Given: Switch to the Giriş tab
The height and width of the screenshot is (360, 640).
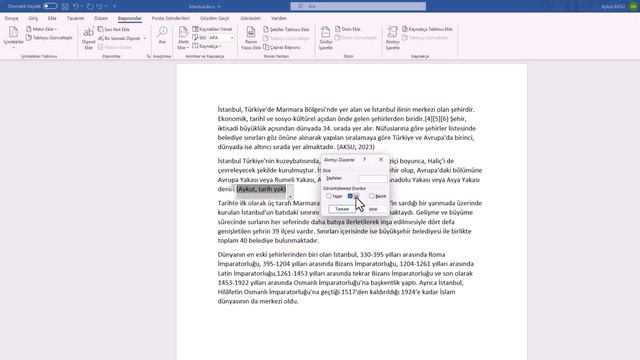Looking at the screenshot, I should pyautogui.click(x=33, y=18).
